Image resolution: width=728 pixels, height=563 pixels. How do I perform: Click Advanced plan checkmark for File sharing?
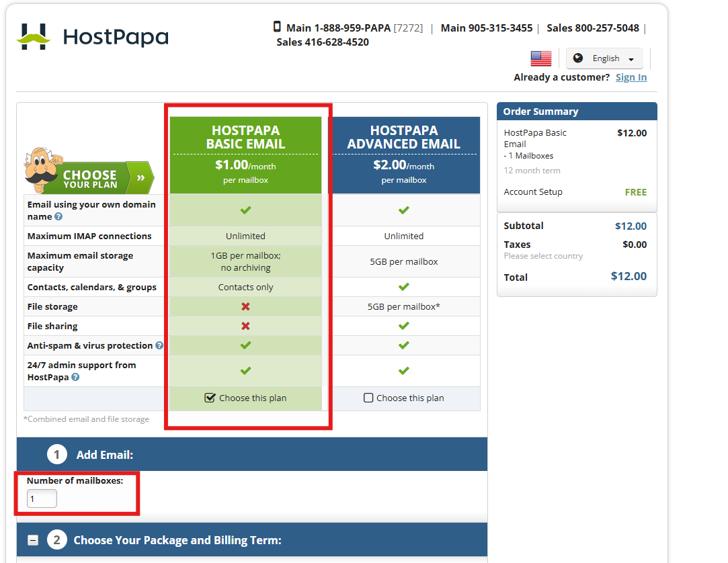(x=404, y=326)
